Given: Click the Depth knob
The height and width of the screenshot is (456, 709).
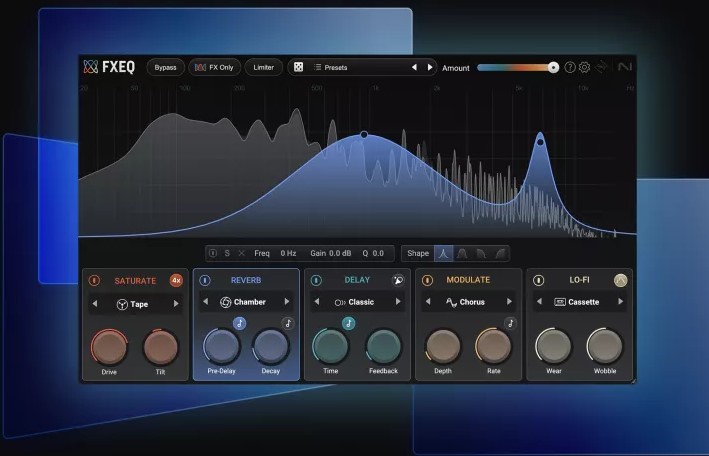Looking at the screenshot, I should coord(443,347).
